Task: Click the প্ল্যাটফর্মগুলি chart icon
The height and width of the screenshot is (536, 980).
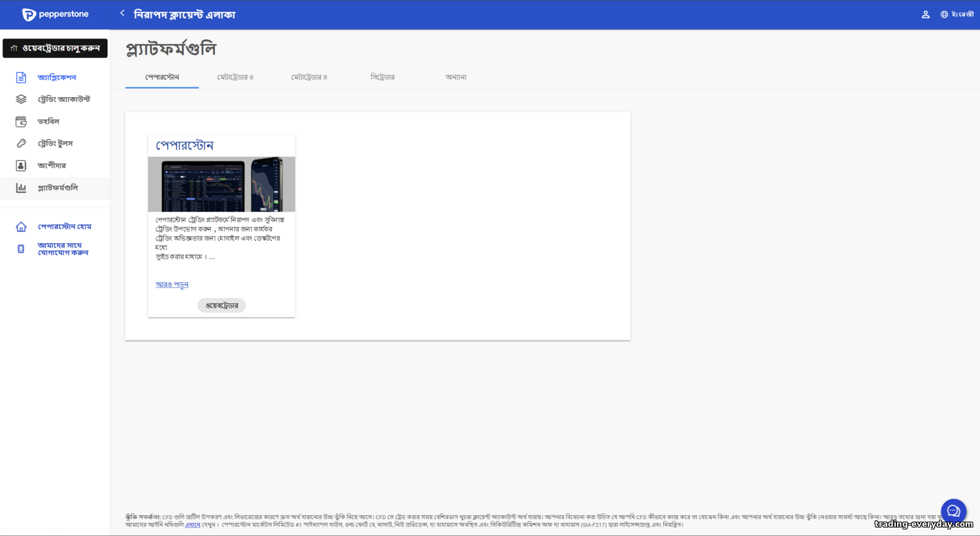Action: (x=21, y=188)
